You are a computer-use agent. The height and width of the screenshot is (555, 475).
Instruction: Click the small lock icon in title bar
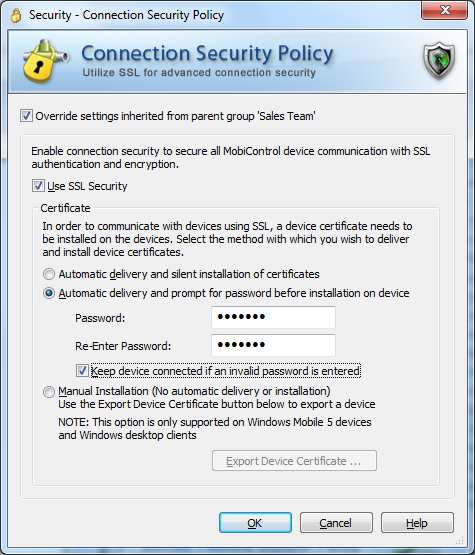click(16, 15)
